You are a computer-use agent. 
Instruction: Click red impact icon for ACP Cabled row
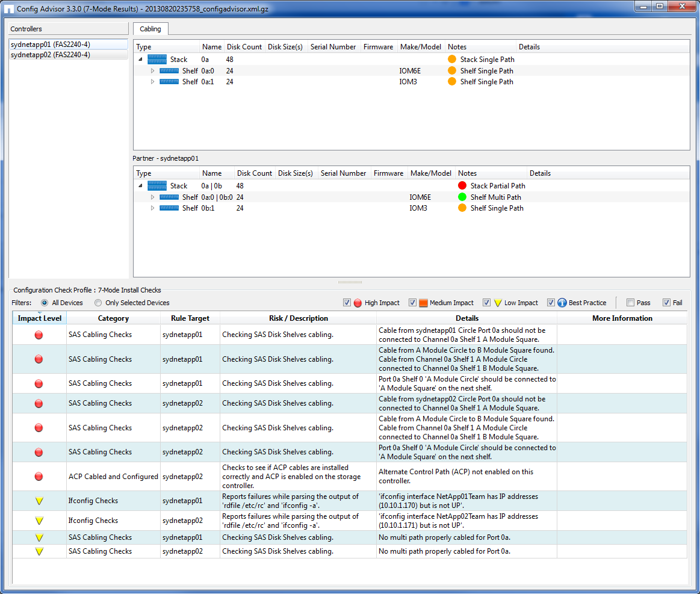click(x=39, y=477)
